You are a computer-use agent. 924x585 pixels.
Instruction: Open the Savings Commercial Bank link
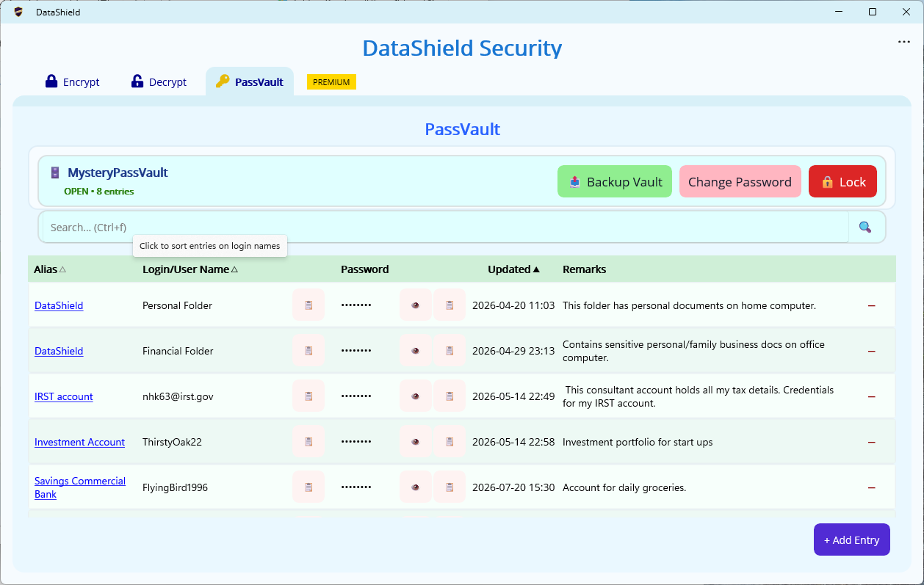80,487
